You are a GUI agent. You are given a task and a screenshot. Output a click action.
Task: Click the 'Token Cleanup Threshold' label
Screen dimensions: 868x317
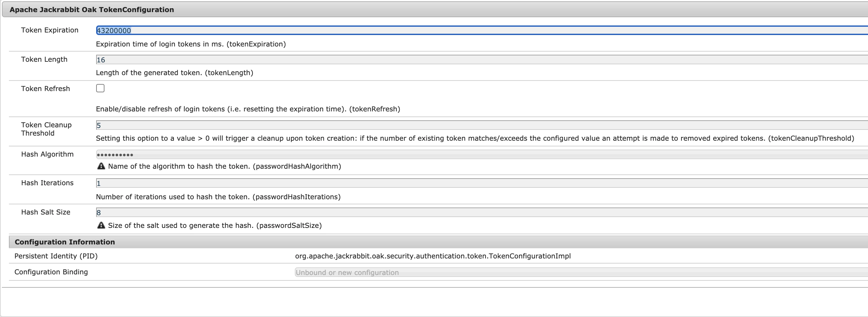click(46, 129)
